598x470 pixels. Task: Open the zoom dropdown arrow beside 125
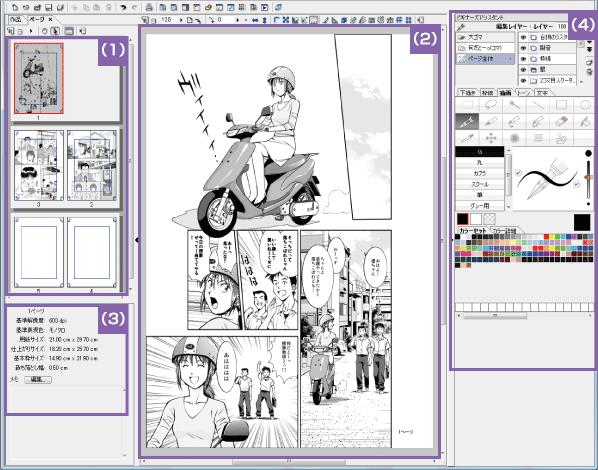(181, 20)
